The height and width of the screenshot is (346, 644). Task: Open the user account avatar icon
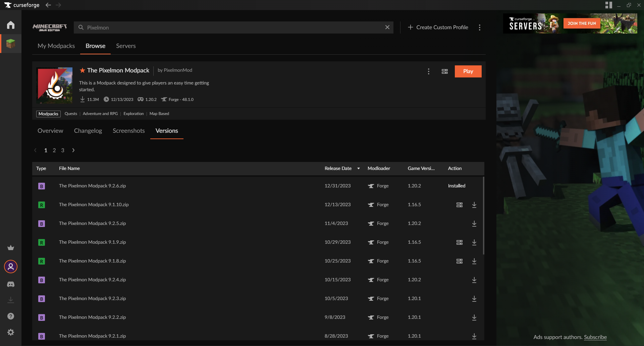point(11,267)
